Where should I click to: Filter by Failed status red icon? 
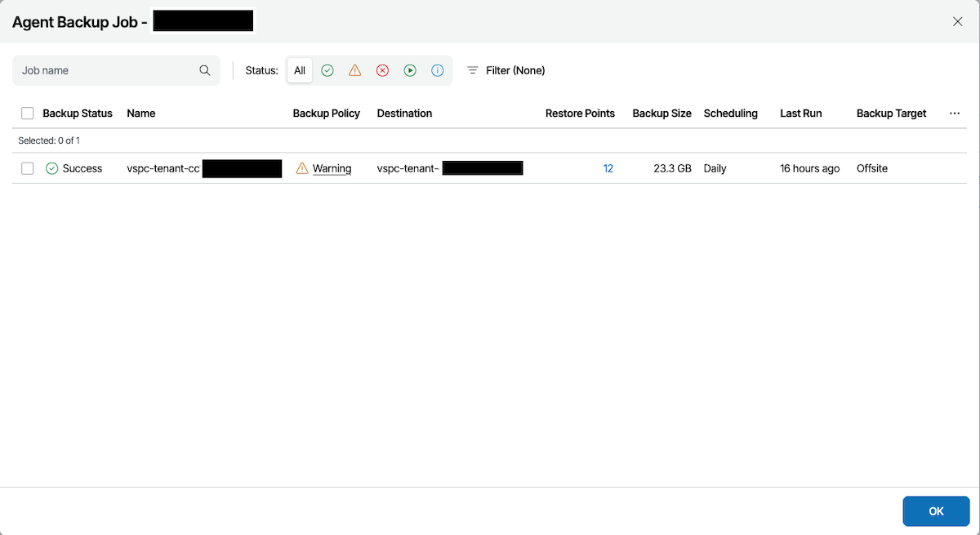click(x=382, y=71)
